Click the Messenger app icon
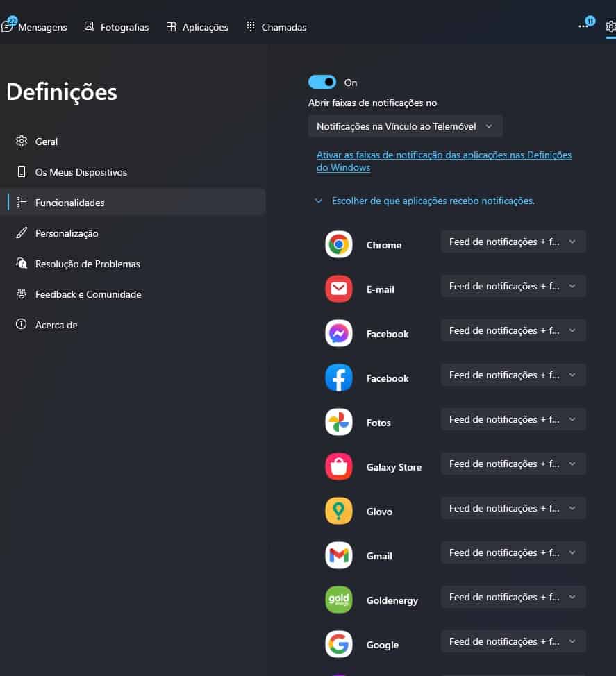Image resolution: width=616 pixels, height=676 pixels. point(339,333)
